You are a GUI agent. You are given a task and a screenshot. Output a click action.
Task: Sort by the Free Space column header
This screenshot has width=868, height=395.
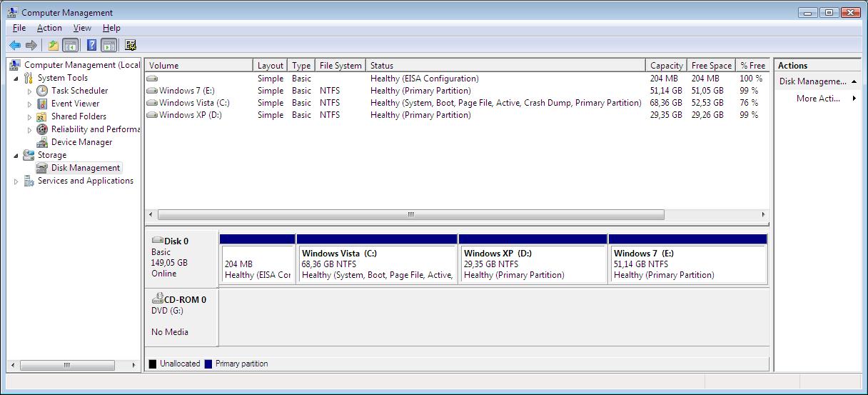(x=711, y=65)
